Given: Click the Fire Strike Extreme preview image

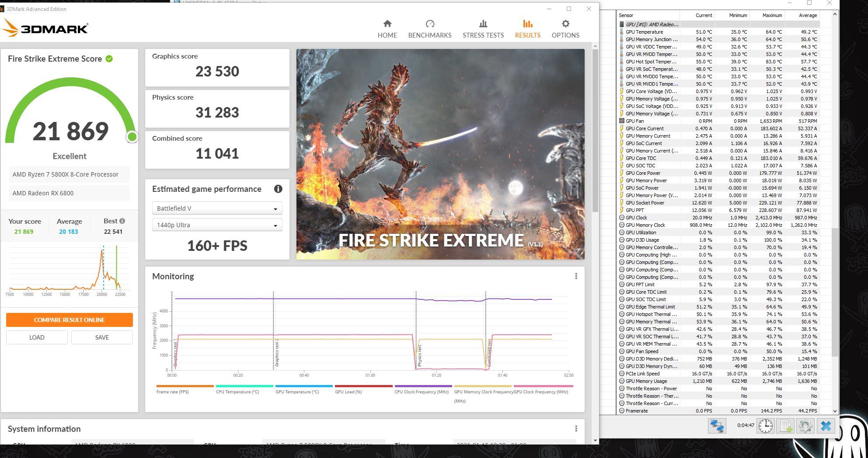Looking at the screenshot, I should tap(440, 154).
